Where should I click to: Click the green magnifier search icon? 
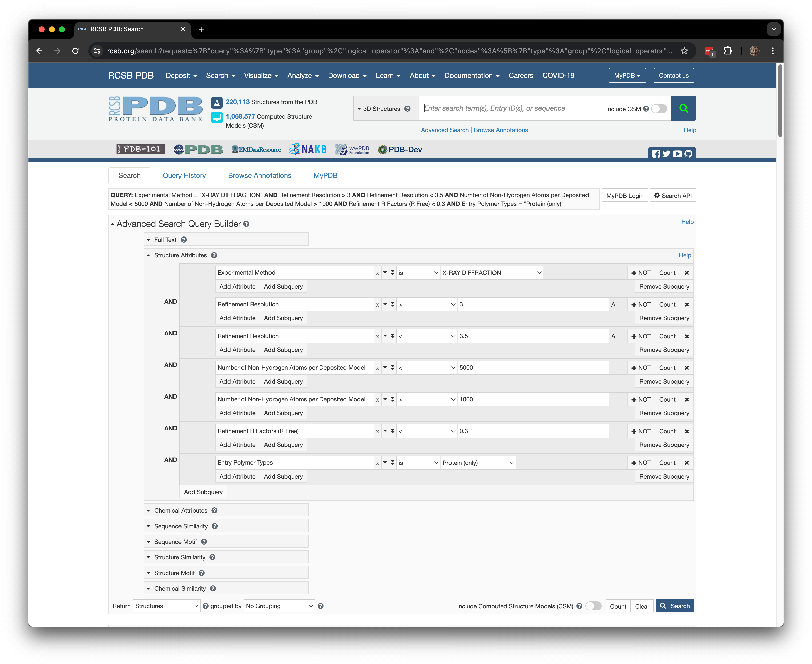click(684, 108)
